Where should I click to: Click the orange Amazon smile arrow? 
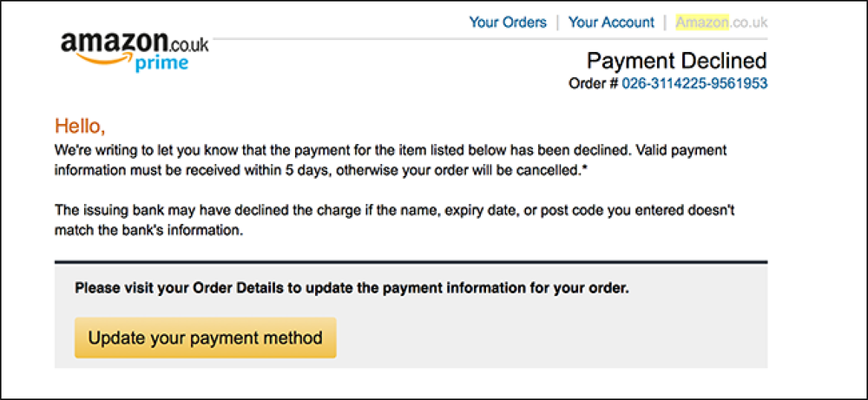(x=103, y=59)
